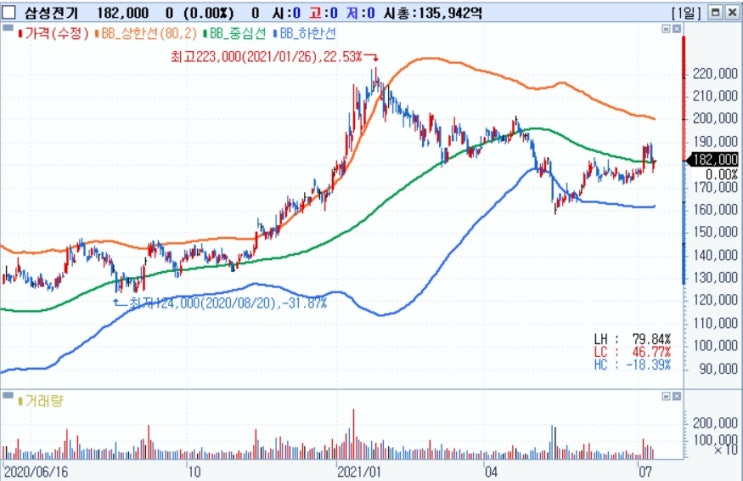743x481 pixels.
Task: Click the orange marker beside BB_상한선
Action: click(97, 34)
